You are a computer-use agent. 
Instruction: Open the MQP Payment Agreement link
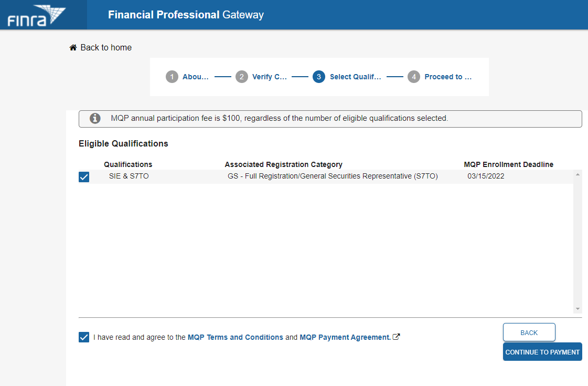click(345, 337)
